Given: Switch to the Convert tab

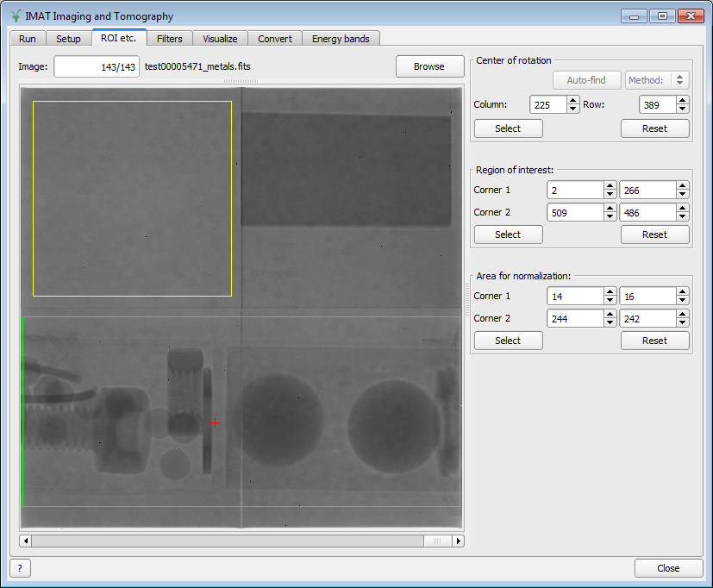Looking at the screenshot, I should pos(275,38).
